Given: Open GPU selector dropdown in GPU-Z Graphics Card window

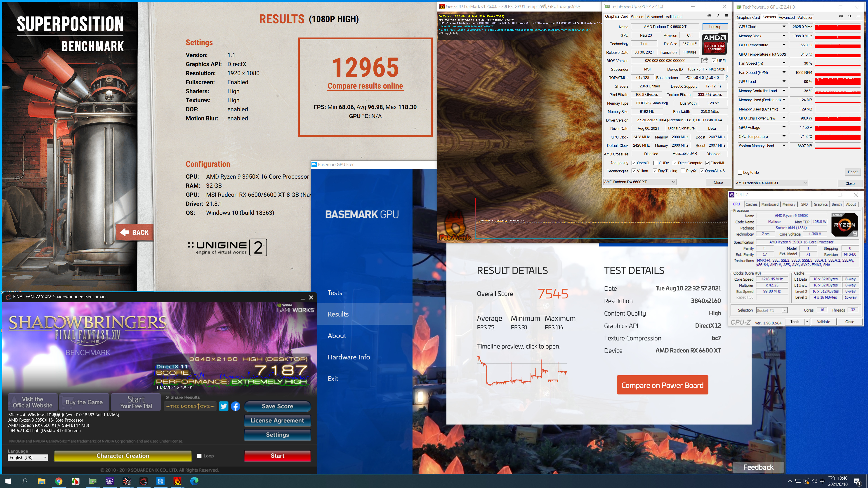Looking at the screenshot, I should (x=639, y=182).
